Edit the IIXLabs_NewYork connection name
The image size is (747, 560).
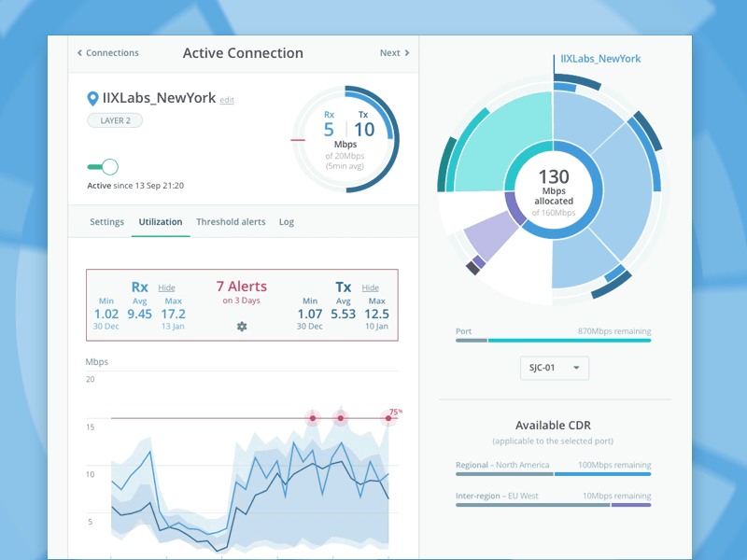[x=227, y=100]
